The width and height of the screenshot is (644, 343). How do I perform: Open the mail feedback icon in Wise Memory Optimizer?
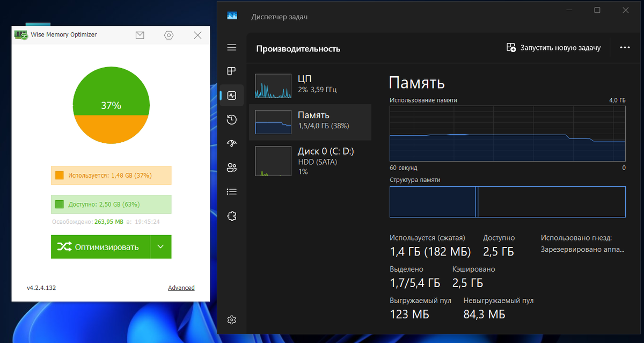click(140, 35)
